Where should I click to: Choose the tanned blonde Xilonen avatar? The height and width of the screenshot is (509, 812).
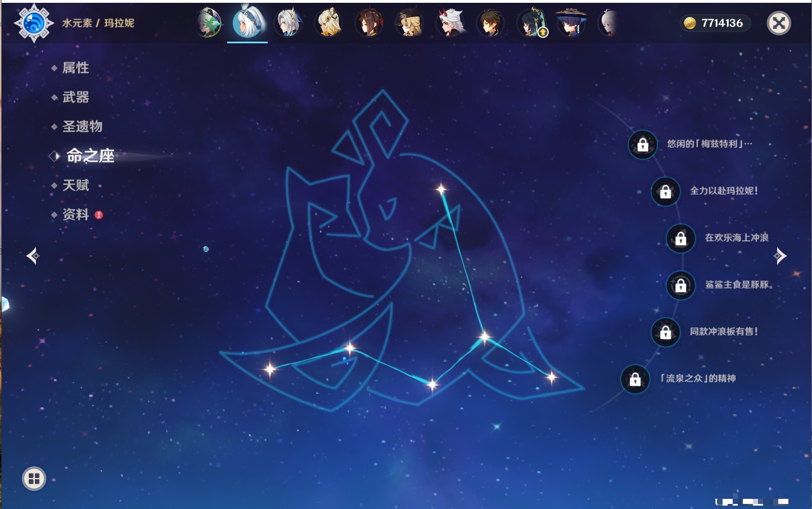[328, 23]
